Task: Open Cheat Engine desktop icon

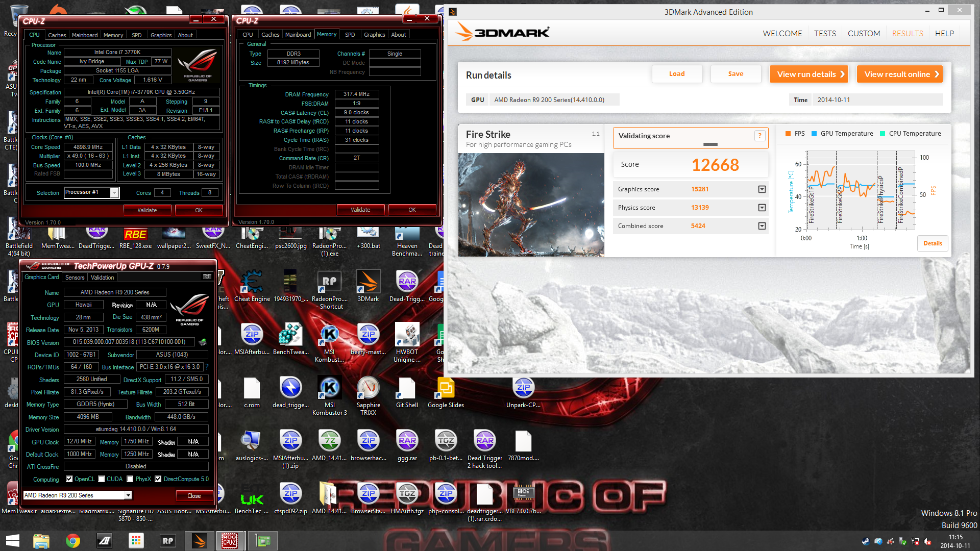Action: (x=252, y=281)
